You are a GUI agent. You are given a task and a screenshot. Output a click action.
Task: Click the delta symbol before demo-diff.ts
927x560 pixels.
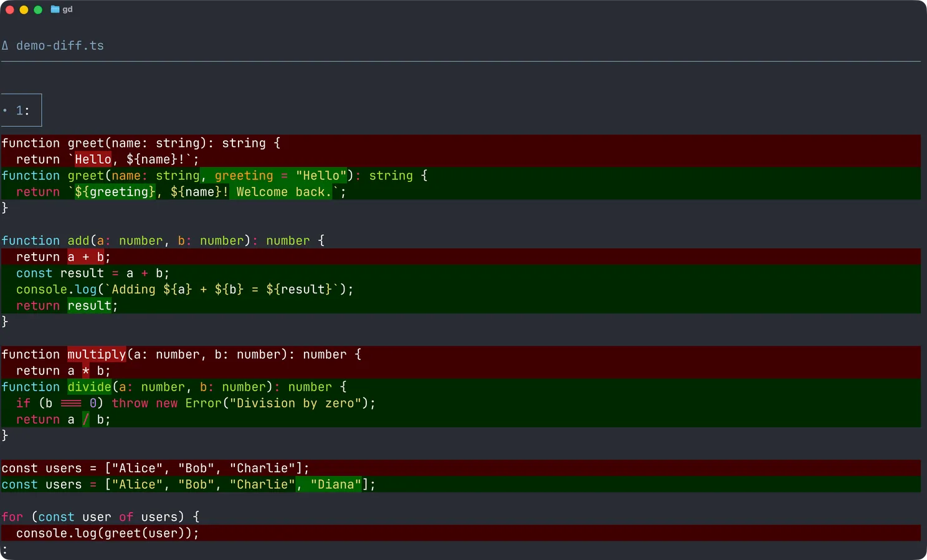[5, 45]
